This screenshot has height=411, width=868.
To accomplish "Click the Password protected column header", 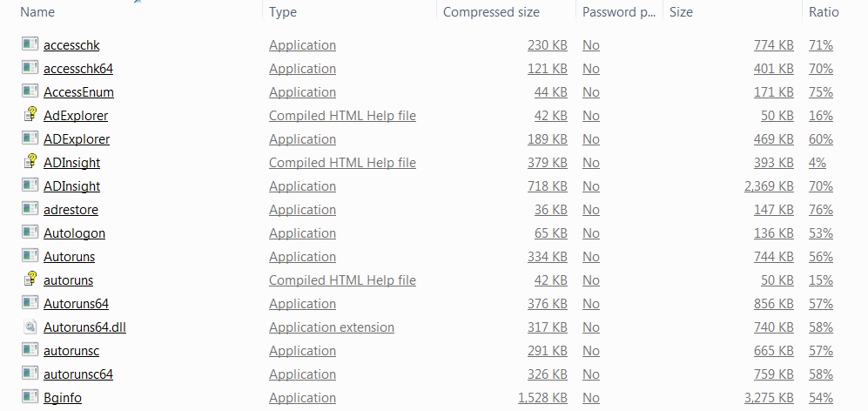I will click(x=619, y=12).
